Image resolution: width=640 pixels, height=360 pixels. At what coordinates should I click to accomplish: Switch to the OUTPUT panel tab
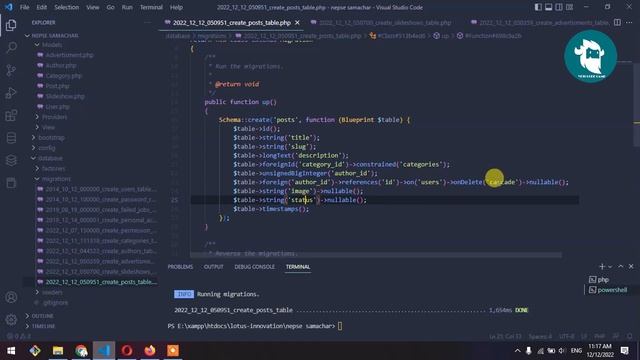click(213, 267)
